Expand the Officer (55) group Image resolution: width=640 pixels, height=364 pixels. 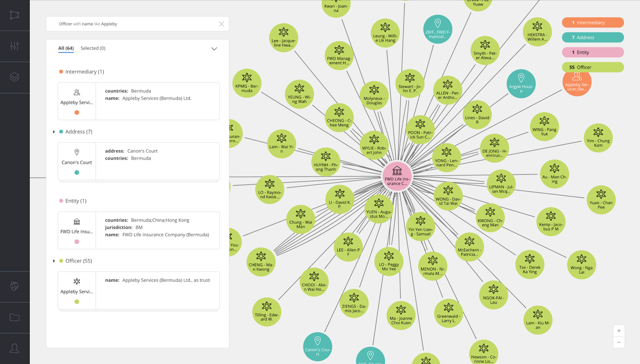tap(54, 261)
